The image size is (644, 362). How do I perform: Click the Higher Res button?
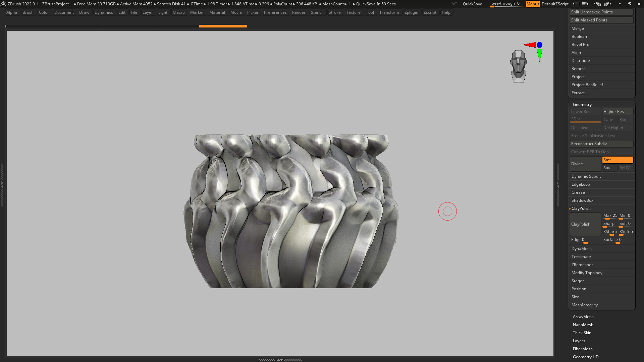pos(618,112)
